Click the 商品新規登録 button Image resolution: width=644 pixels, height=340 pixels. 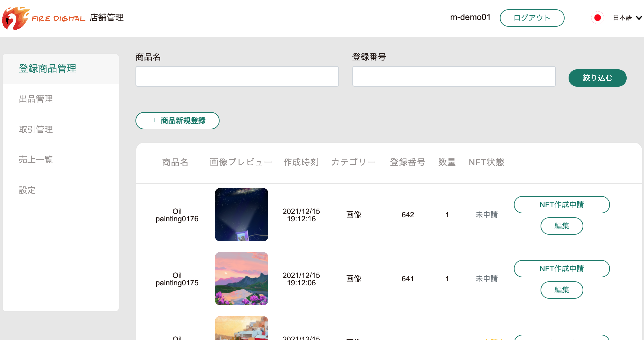point(178,121)
